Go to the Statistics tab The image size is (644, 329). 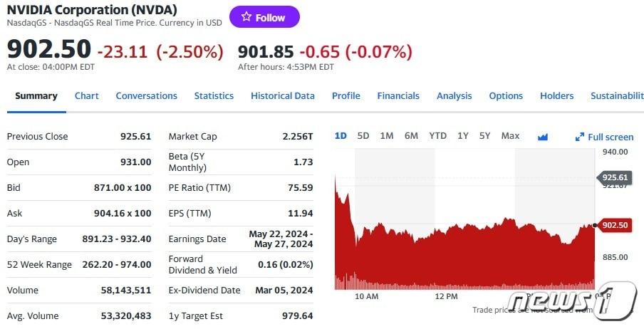214,96
